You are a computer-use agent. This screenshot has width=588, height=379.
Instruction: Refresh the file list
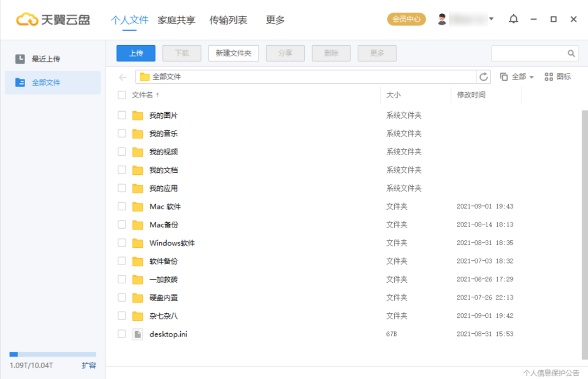tap(484, 77)
